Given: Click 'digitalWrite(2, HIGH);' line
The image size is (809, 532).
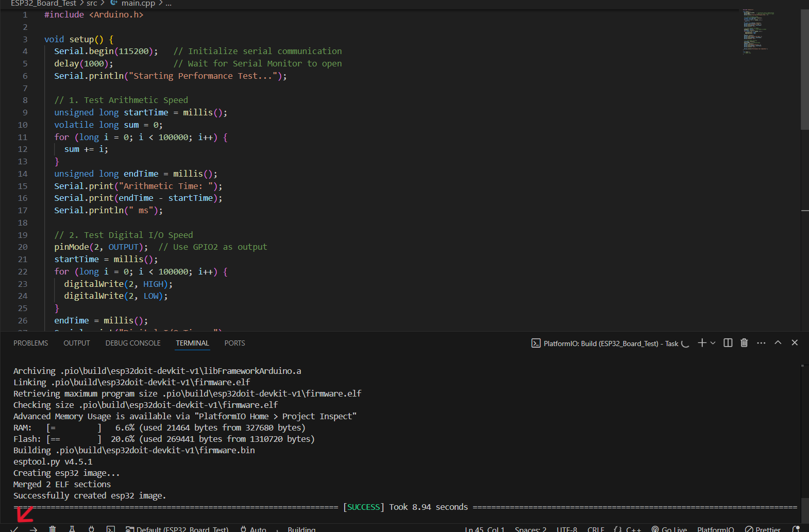Looking at the screenshot, I should click(119, 284).
